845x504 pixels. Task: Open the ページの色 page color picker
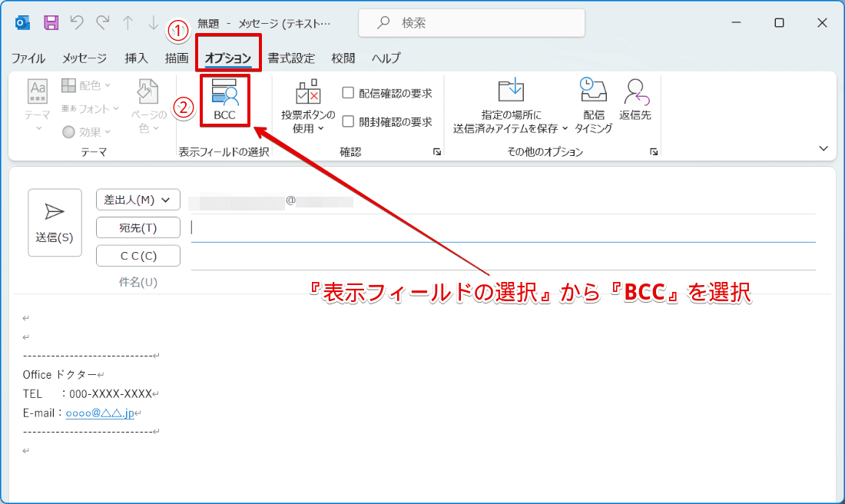coord(150,104)
